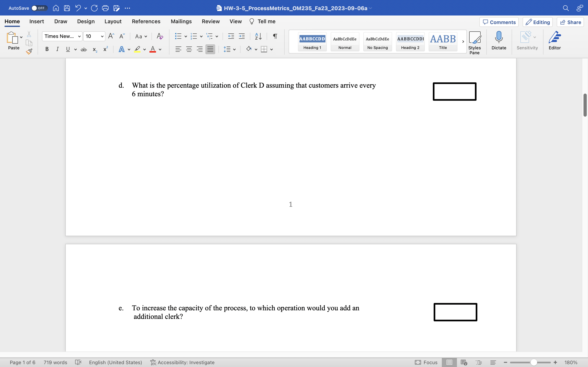The height and width of the screenshot is (367, 588).
Task: Click the Share button
Action: click(570, 22)
